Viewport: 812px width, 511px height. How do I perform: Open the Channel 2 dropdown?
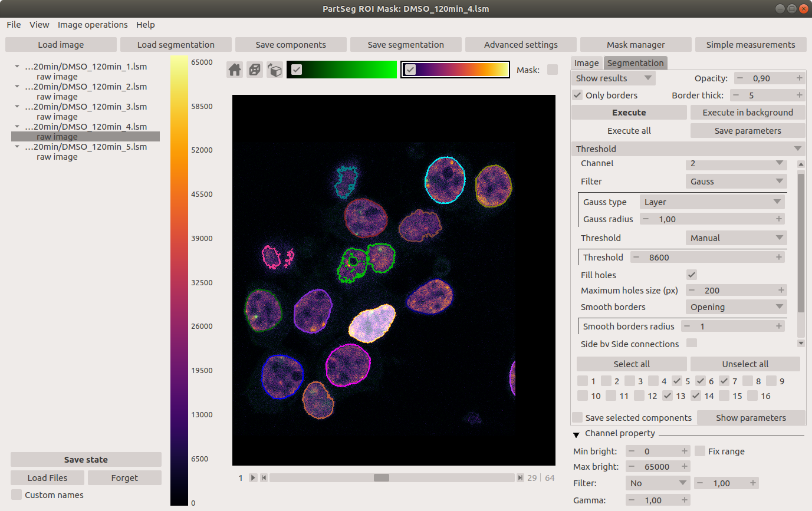tap(736, 163)
